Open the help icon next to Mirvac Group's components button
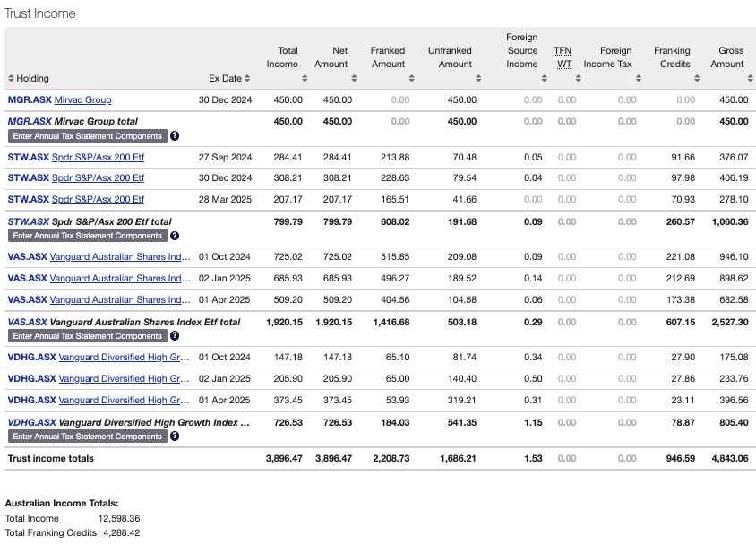 point(173,136)
